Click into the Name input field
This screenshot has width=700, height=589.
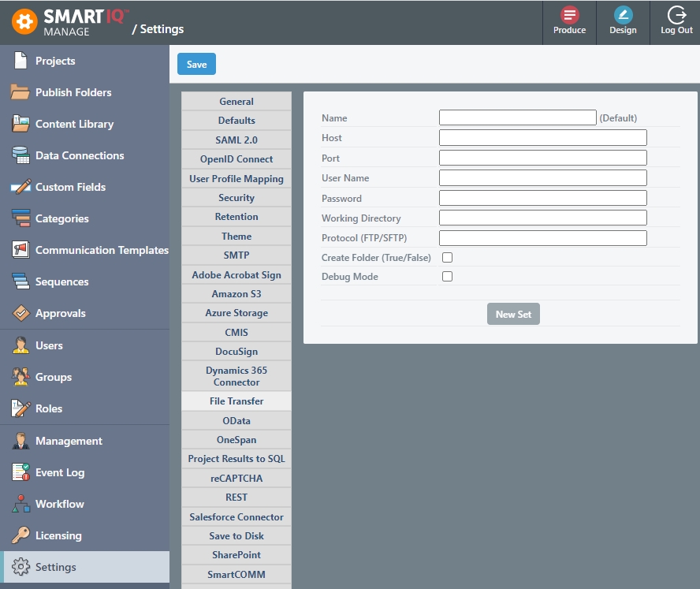tap(517, 117)
